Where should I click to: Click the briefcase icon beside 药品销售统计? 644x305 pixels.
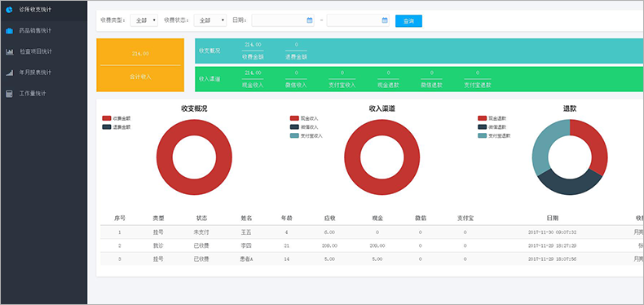click(x=9, y=31)
